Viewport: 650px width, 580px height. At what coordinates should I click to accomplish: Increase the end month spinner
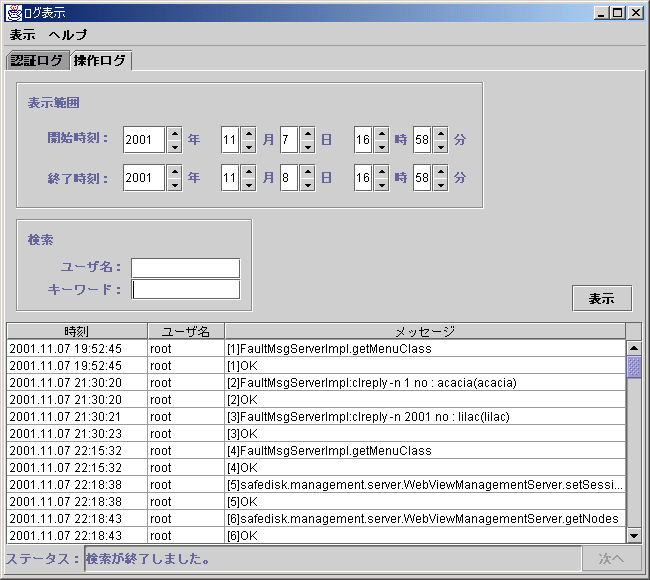coord(249,172)
